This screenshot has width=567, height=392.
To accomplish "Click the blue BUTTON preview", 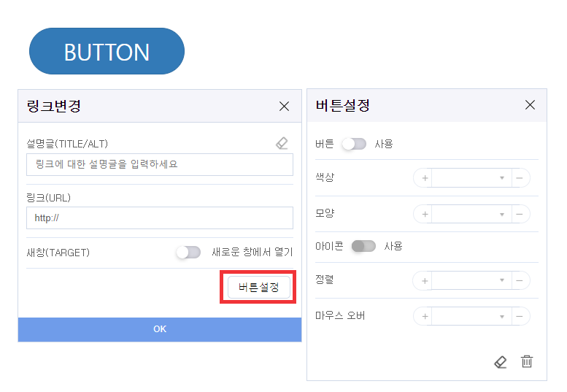I will coord(107,52).
